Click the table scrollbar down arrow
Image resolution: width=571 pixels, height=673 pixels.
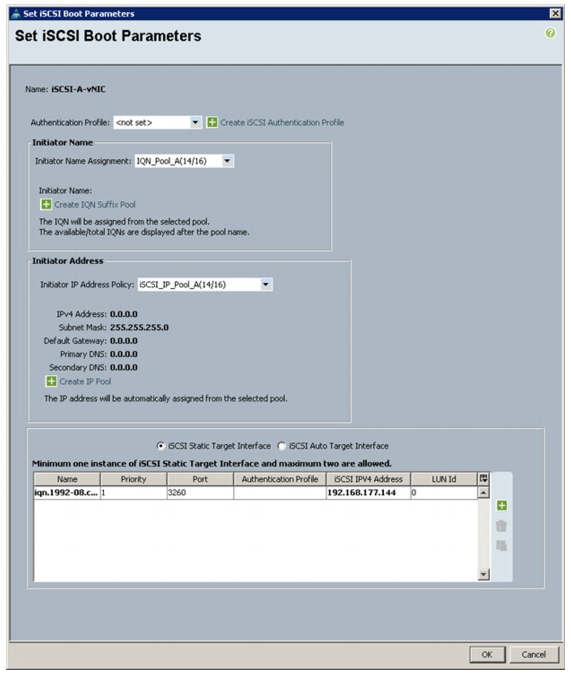pos(483,574)
